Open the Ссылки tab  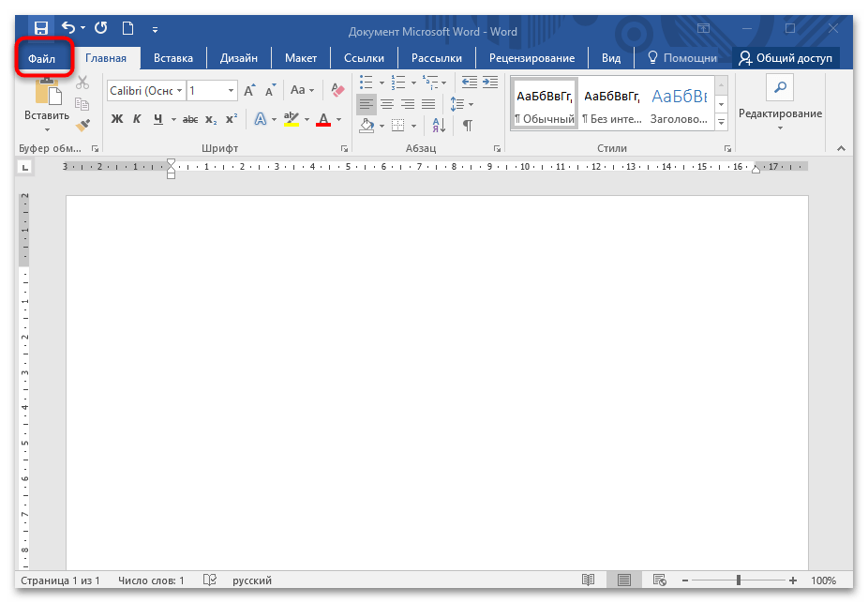(x=364, y=58)
